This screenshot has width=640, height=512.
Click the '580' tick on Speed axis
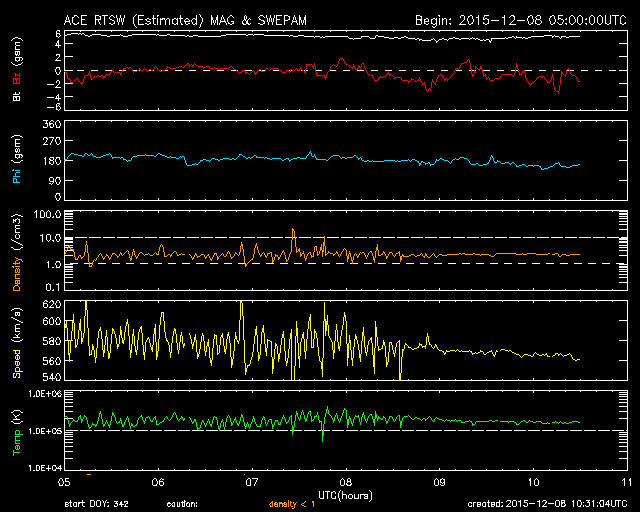[x=52, y=341]
